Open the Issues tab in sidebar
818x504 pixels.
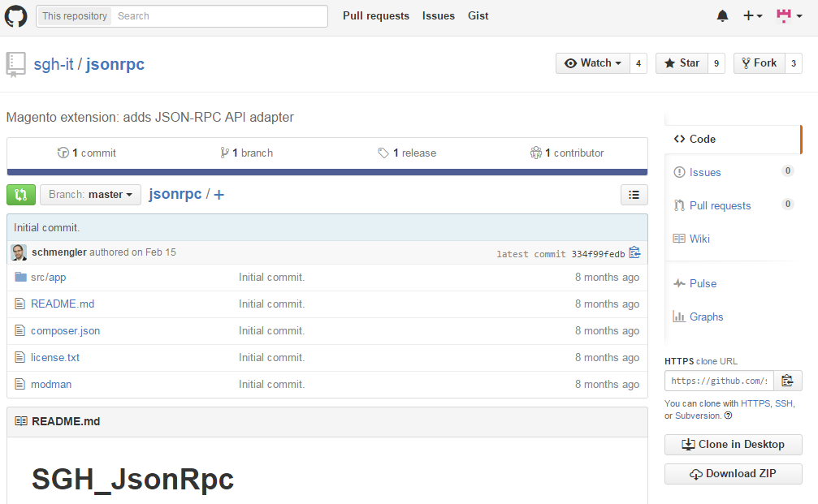(704, 172)
